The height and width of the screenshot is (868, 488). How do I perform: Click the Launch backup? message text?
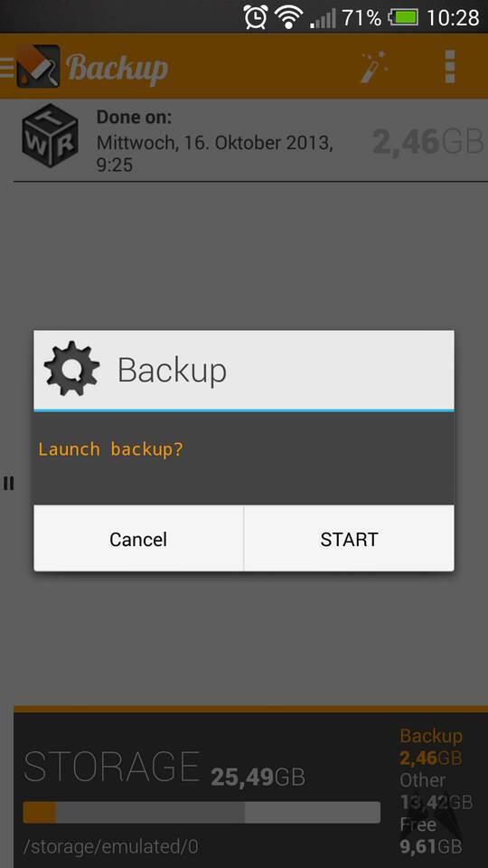pyautogui.click(x=110, y=448)
